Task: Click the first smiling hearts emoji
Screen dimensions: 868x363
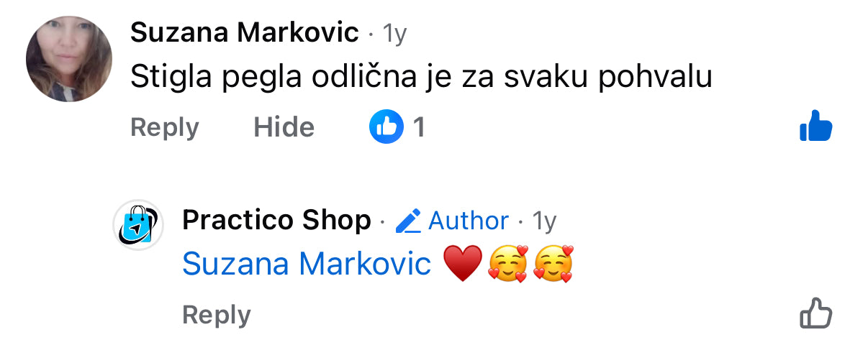Action: tap(507, 264)
